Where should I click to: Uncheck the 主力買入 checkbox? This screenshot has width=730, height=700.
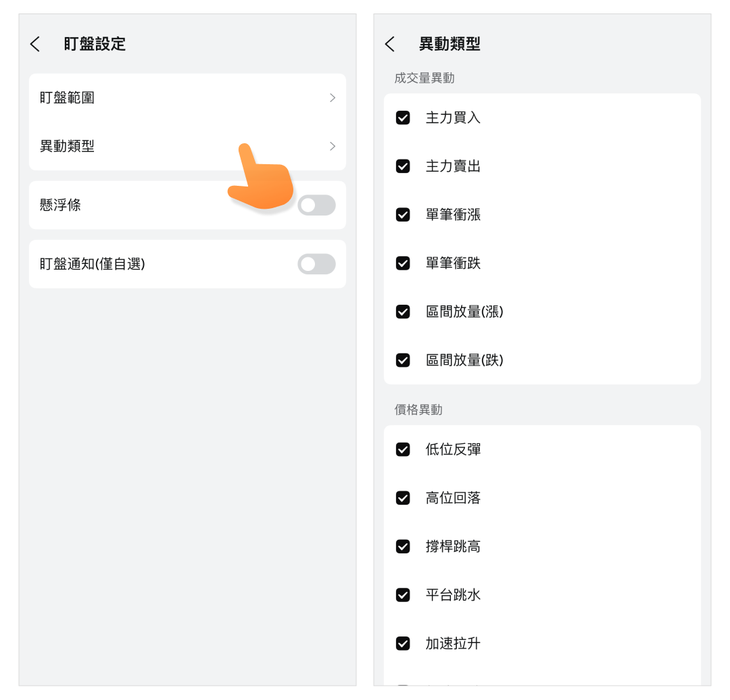(403, 118)
